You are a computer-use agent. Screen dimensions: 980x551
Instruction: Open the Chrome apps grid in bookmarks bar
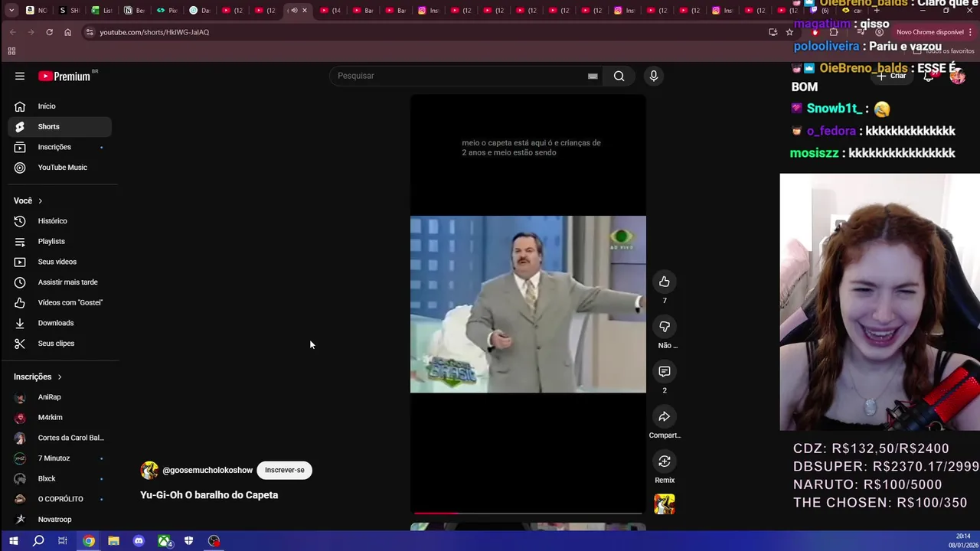(11, 51)
